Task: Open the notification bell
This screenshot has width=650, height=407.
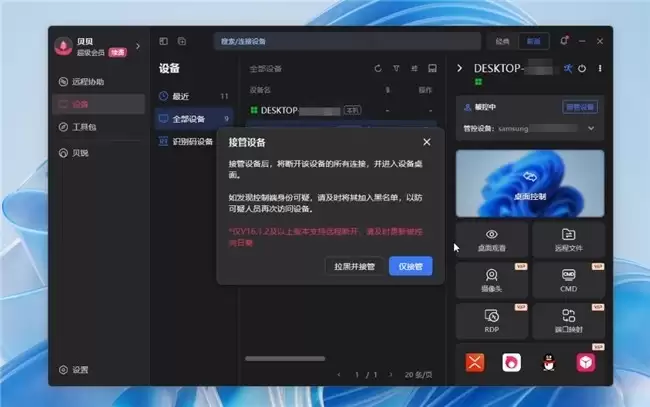Action: pyautogui.click(x=565, y=41)
